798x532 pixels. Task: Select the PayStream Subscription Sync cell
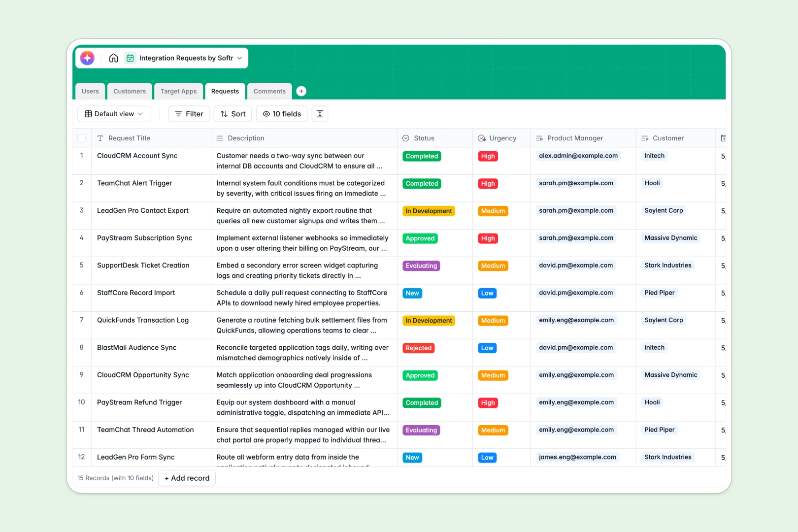click(151, 243)
